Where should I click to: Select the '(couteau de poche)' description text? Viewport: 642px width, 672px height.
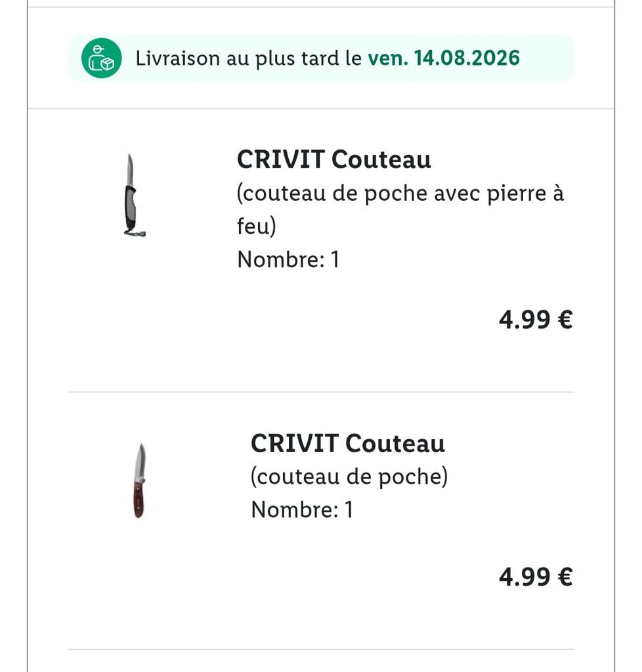tap(349, 476)
